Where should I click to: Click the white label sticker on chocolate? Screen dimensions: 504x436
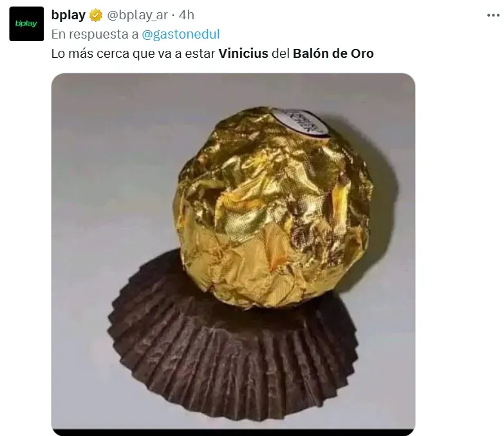[x=300, y=122]
